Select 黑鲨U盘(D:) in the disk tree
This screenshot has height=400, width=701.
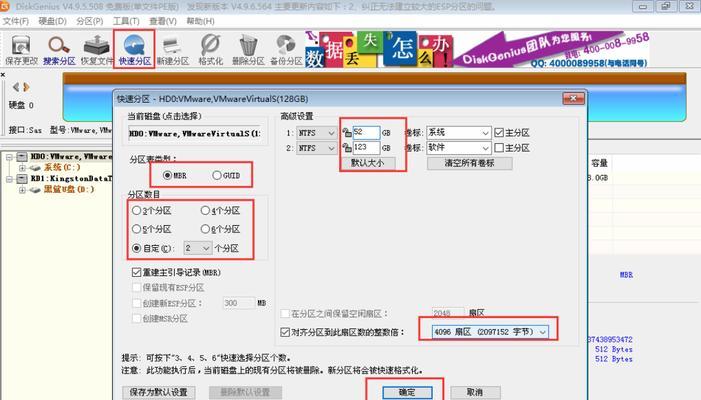(69, 189)
